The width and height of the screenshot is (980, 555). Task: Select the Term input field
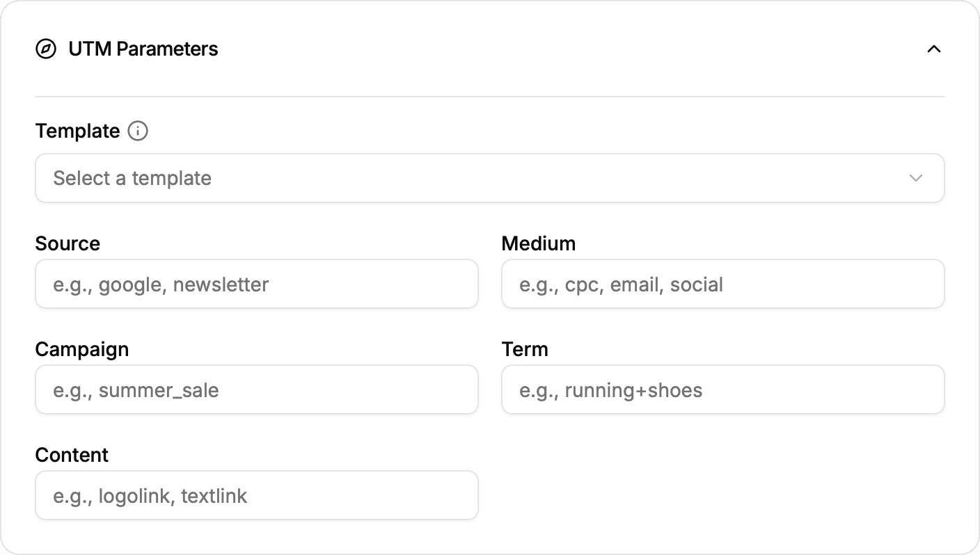(722, 389)
